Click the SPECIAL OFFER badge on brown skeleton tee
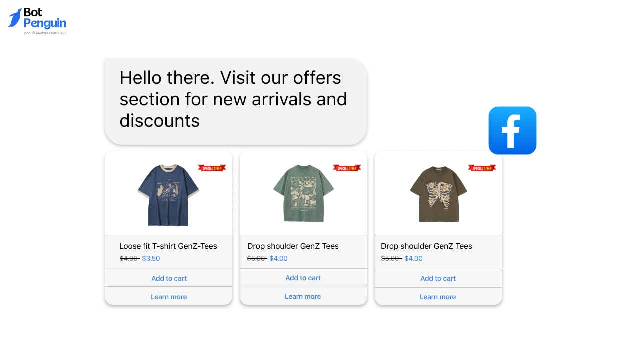The height and width of the screenshot is (343, 644). click(x=482, y=168)
